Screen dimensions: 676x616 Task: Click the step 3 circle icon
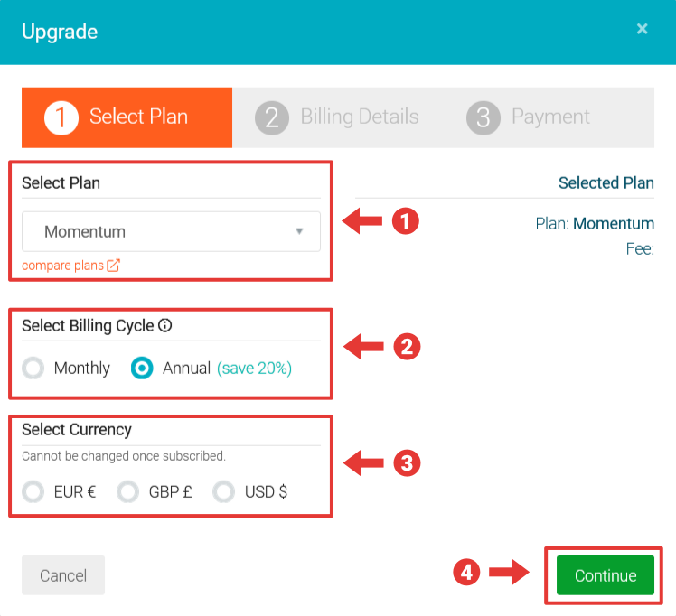[484, 117]
